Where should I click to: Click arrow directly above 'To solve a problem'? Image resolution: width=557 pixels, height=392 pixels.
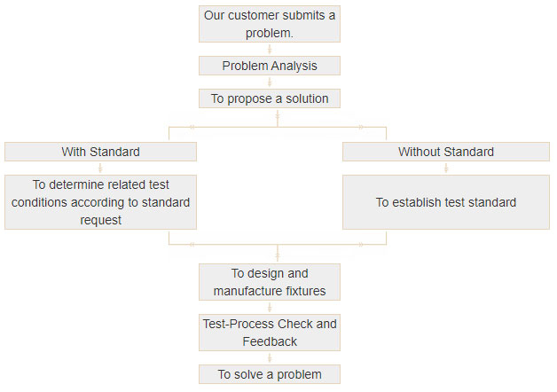pyautogui.click(x=270, y=358)
